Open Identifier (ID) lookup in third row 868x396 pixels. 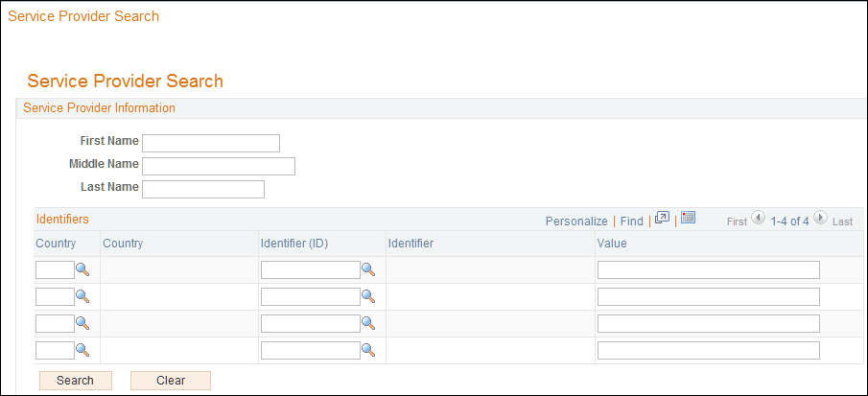coord(368,323)
